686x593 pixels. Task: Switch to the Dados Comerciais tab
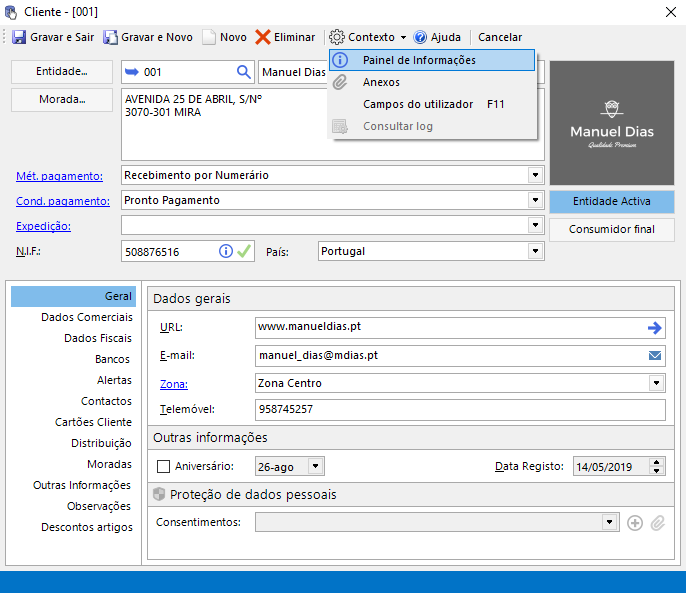86,317
